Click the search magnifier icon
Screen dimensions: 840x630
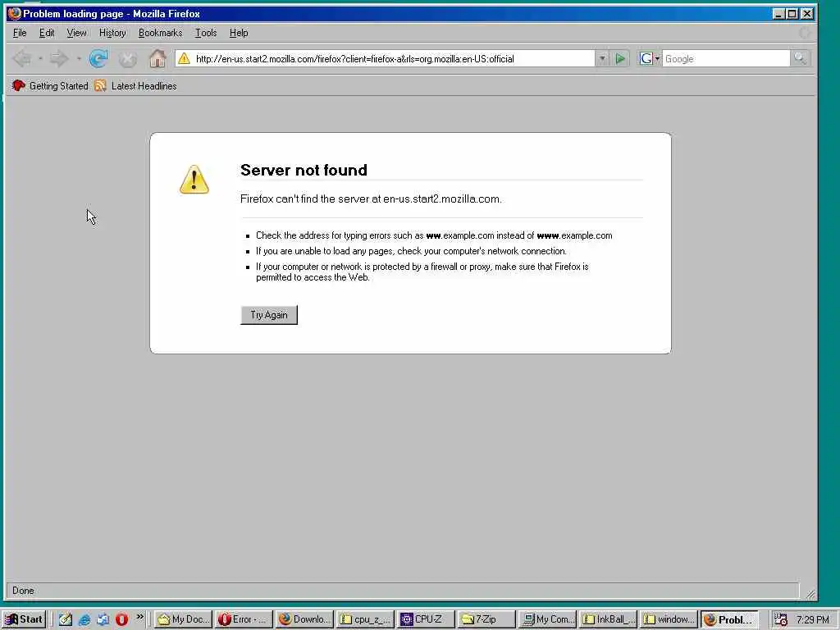(800, 58)
